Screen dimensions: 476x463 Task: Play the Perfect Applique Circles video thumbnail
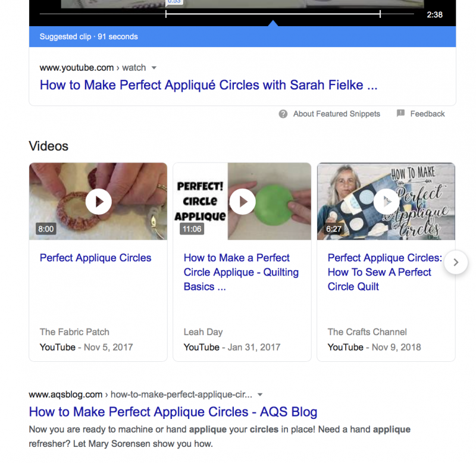click(x=98, y=202)
